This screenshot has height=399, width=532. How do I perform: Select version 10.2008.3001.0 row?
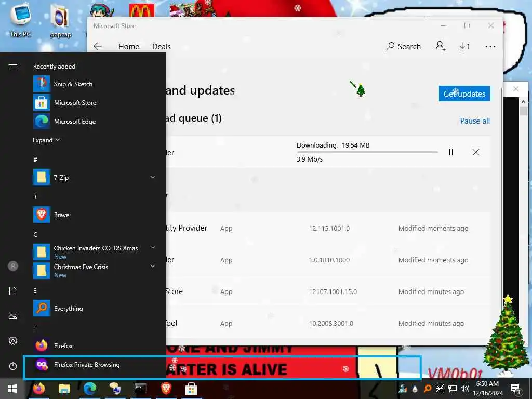click(x=331, y=323)
